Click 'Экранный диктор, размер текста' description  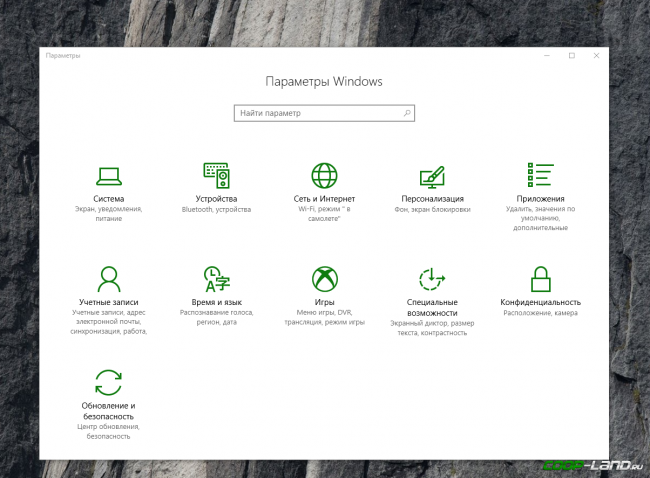pyautogui.click(x=432, y=328)
